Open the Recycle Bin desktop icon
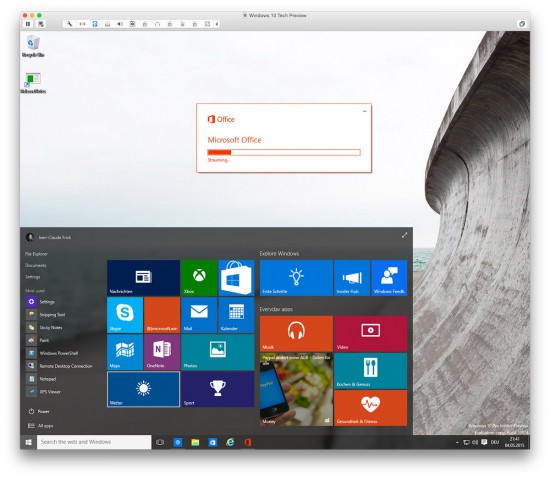This screenshot has width=550, height=478. click(33, 46)
